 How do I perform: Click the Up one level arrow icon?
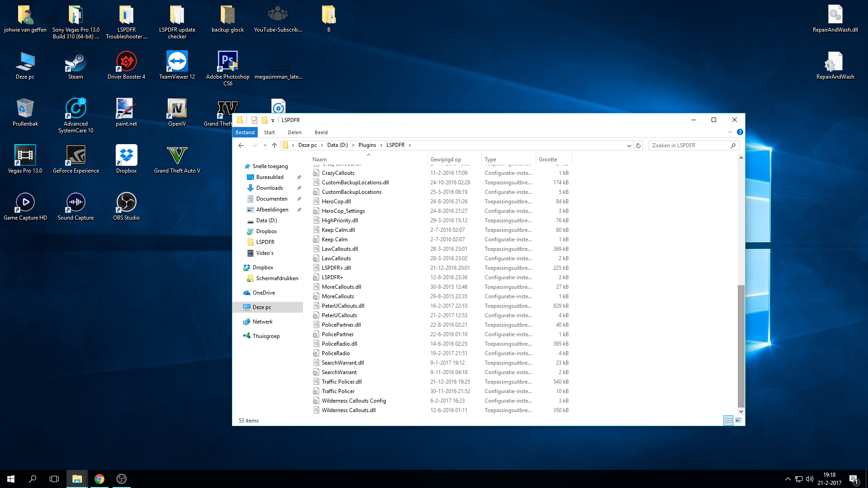(x=274, y=145)
